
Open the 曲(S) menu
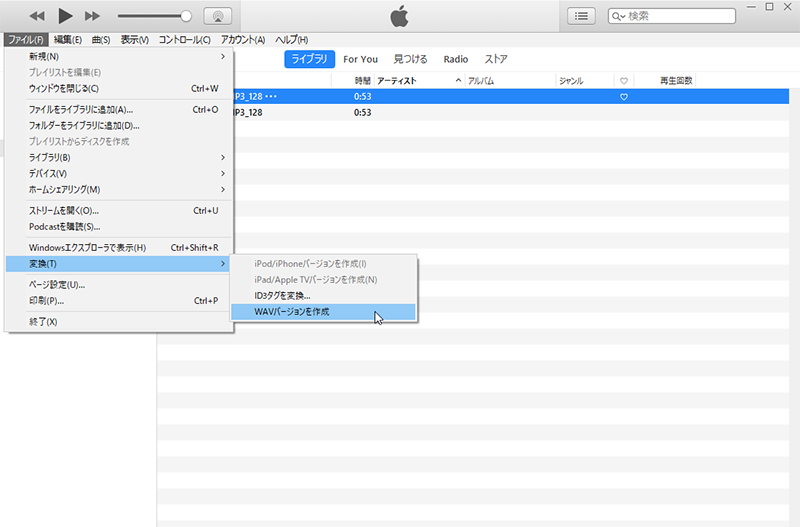[101, 40]
